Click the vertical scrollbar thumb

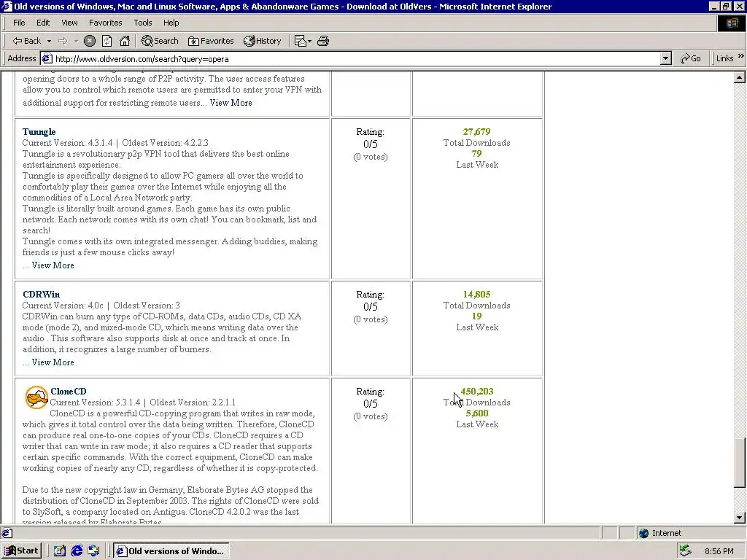coord(740,462)
